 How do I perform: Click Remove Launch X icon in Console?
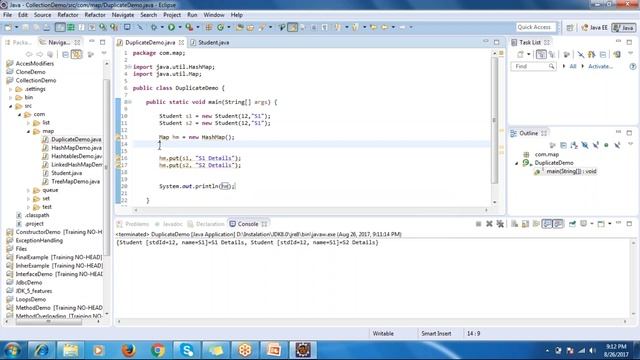click(x=489, y=224)
